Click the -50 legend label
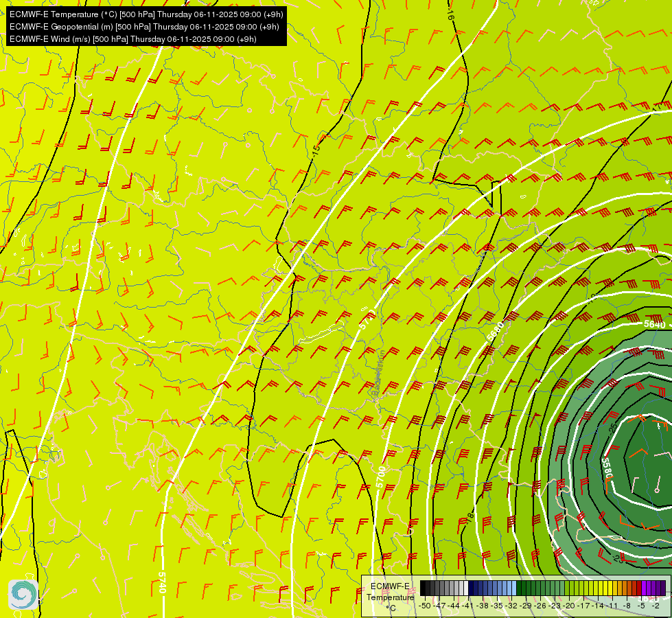The width and height of the screenshot is (672, 618). (425, 606)
